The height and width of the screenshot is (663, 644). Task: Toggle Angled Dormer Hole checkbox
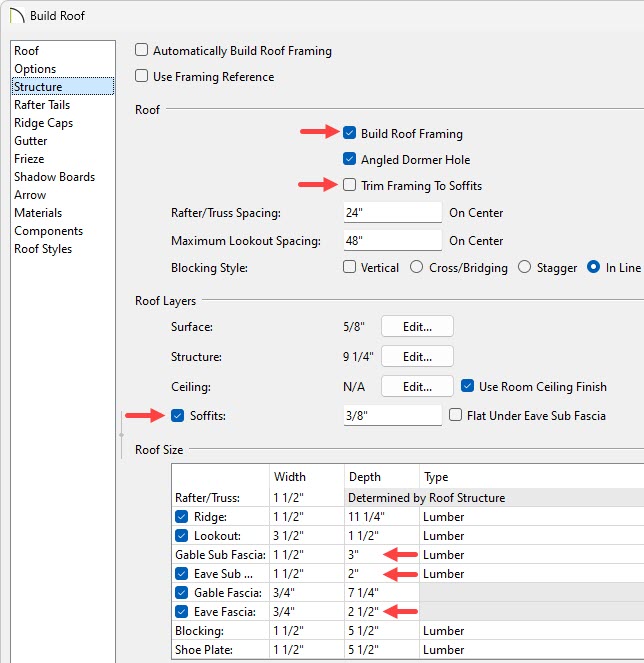[x=349, y=159]
